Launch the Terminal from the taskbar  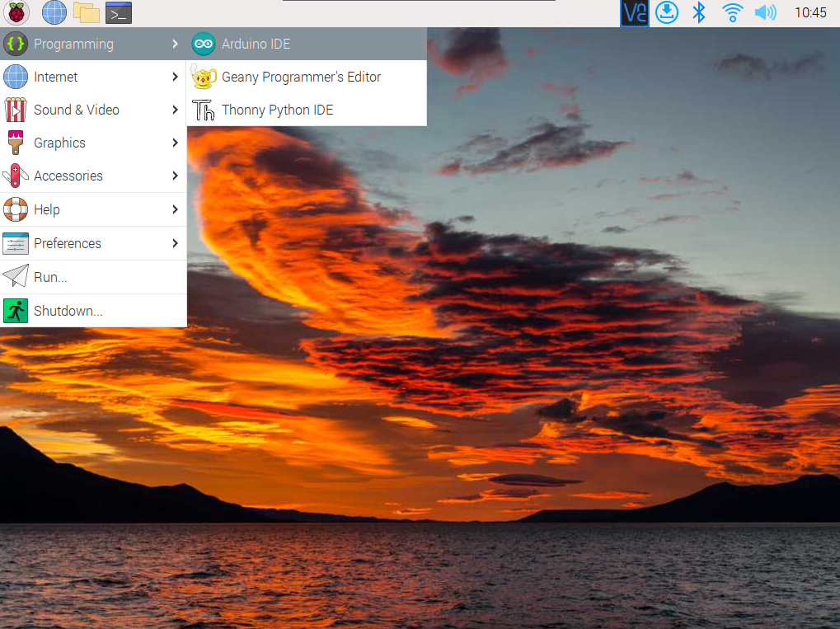click(x=119, y=12)
